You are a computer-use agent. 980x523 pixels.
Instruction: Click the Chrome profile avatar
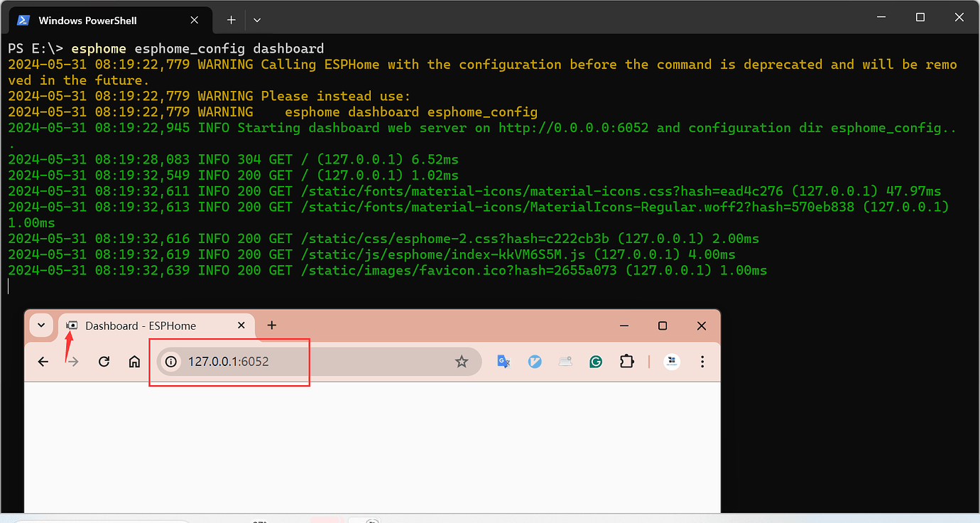(671, 361)
